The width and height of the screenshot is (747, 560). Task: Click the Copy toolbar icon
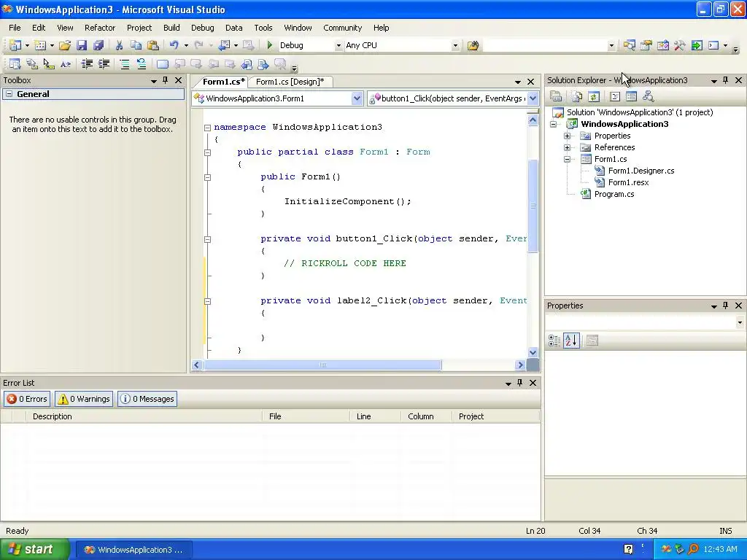tap(136, 45)
